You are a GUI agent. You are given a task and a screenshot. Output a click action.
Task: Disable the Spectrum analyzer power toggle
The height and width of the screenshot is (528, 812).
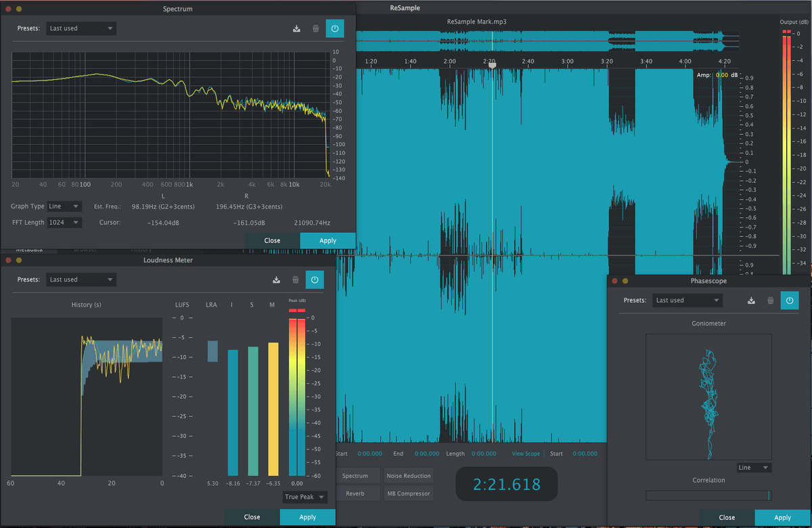pos(334,28)
